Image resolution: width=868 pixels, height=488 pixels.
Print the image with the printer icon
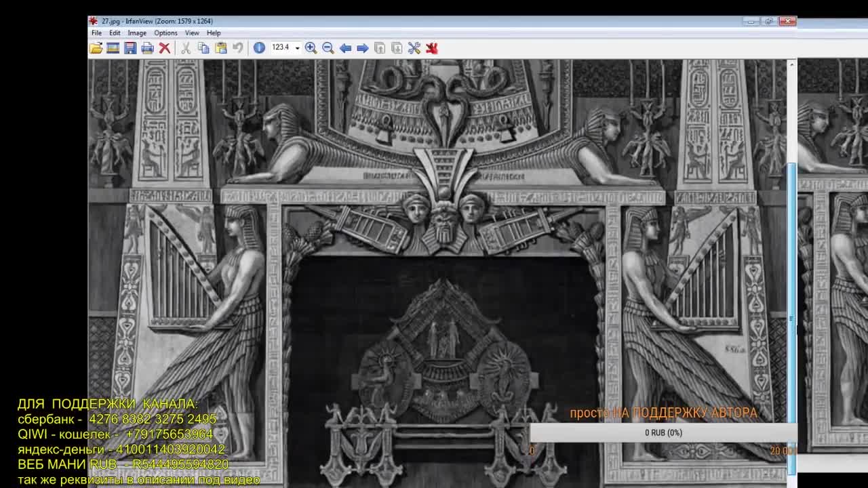[x=147, y=47]
